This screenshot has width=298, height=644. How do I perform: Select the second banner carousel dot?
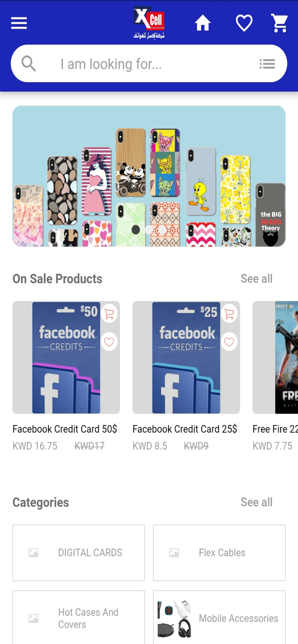click(149, 230)
